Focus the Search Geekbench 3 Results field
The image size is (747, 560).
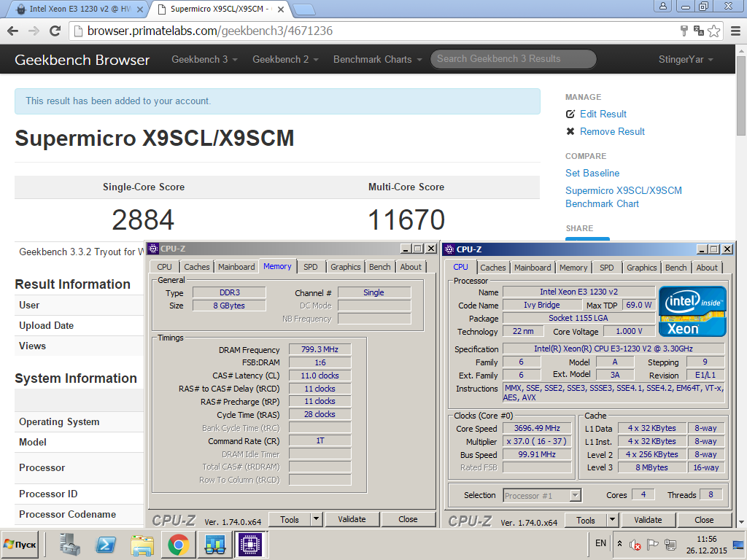514,59
